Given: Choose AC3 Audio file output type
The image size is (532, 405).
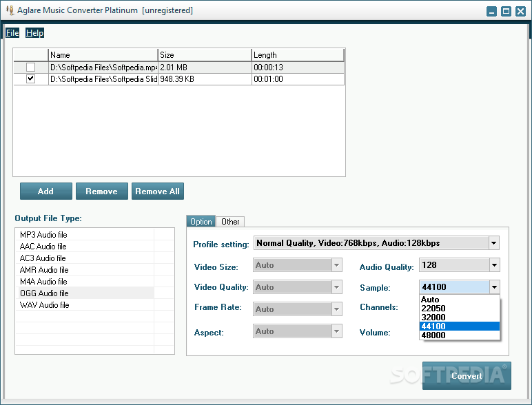Looking at the screenshot, I should click(85, 258).
